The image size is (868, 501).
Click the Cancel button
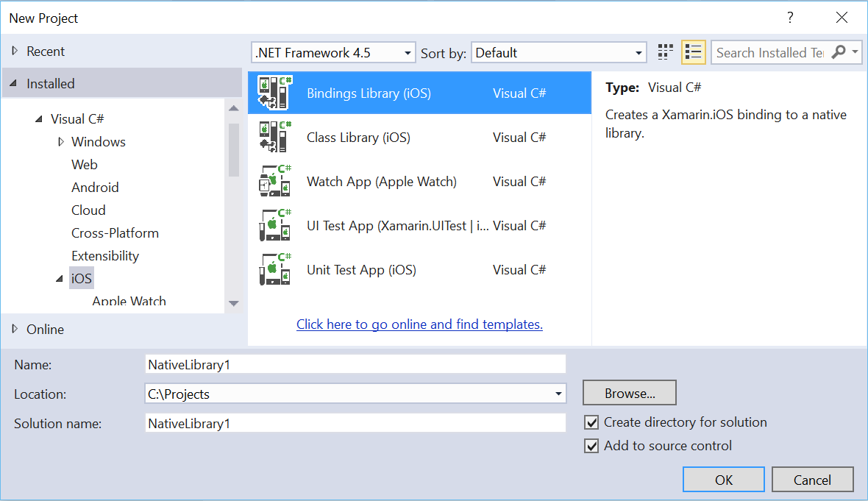point(812,480)
